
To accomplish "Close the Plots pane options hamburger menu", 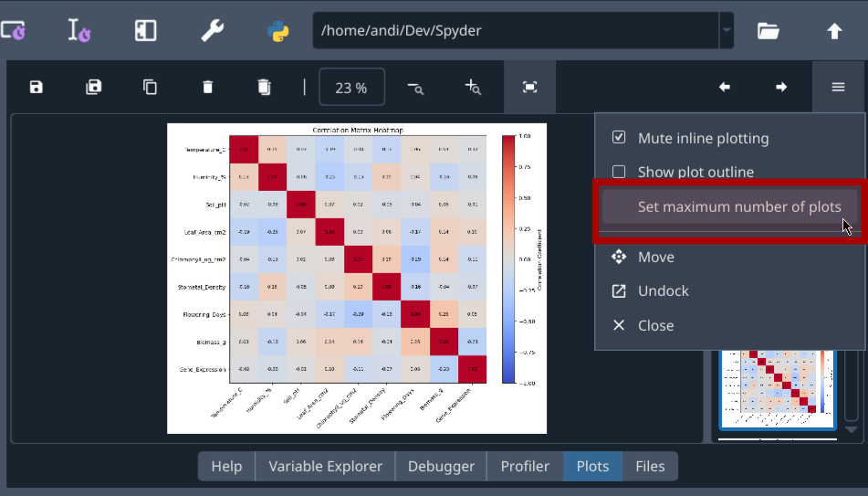I will click(838, 87).
